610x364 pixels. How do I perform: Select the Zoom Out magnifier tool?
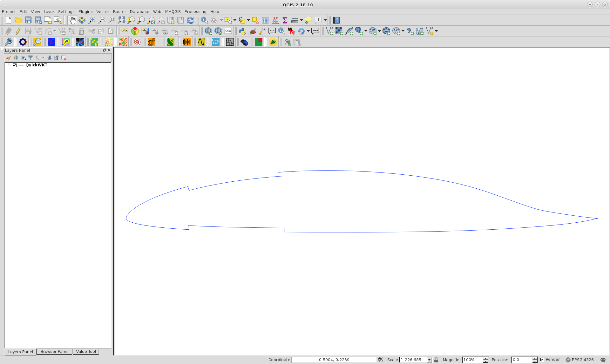[x=102, y=20]
